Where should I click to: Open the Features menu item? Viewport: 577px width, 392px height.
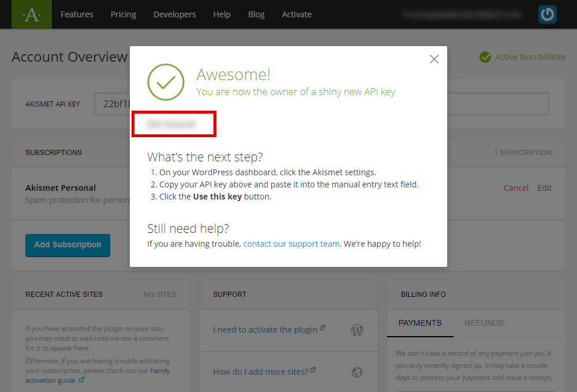click(77, 14)
